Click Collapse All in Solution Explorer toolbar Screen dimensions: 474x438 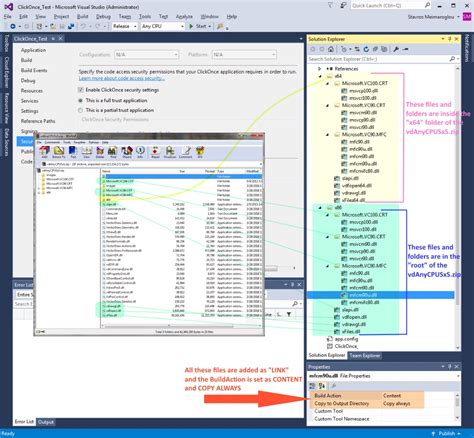pos(375,49)
